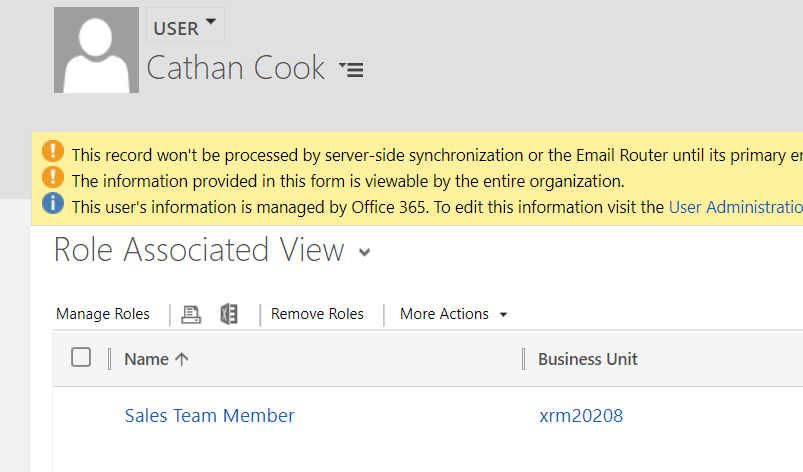Click the blue info icon for Office 365 notice
The height and width of the screenshot is (472, 803).
click(x=53, y=206)
